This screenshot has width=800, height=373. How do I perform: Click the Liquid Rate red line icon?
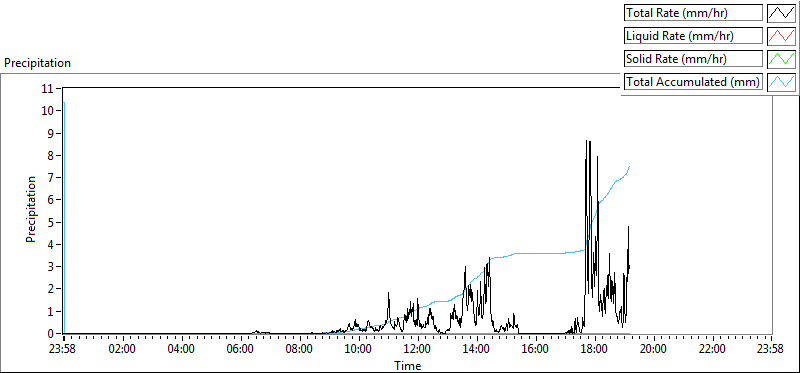(781, 36)
